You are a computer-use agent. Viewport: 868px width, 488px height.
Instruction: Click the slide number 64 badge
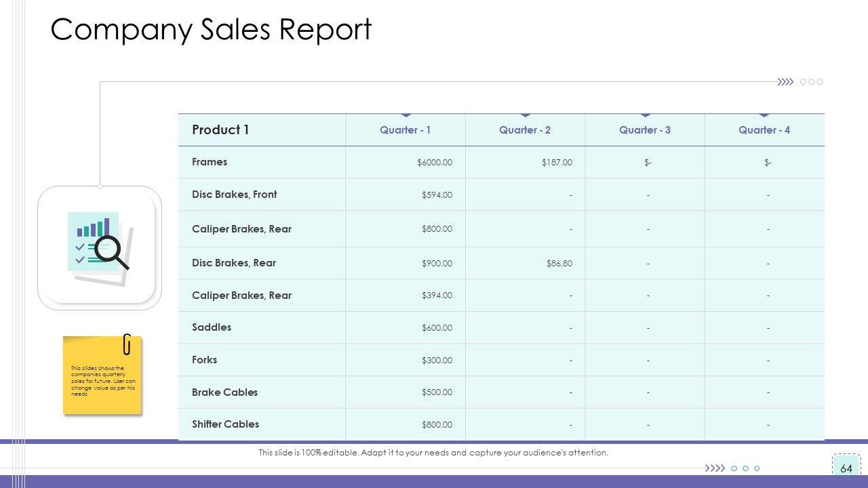tap(846, 468)
